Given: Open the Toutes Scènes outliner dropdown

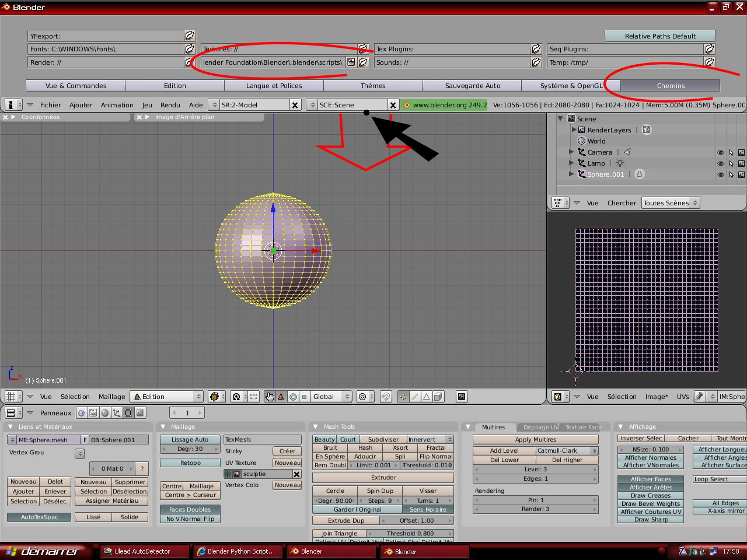Looking at the screenshot, I should 671,203.
